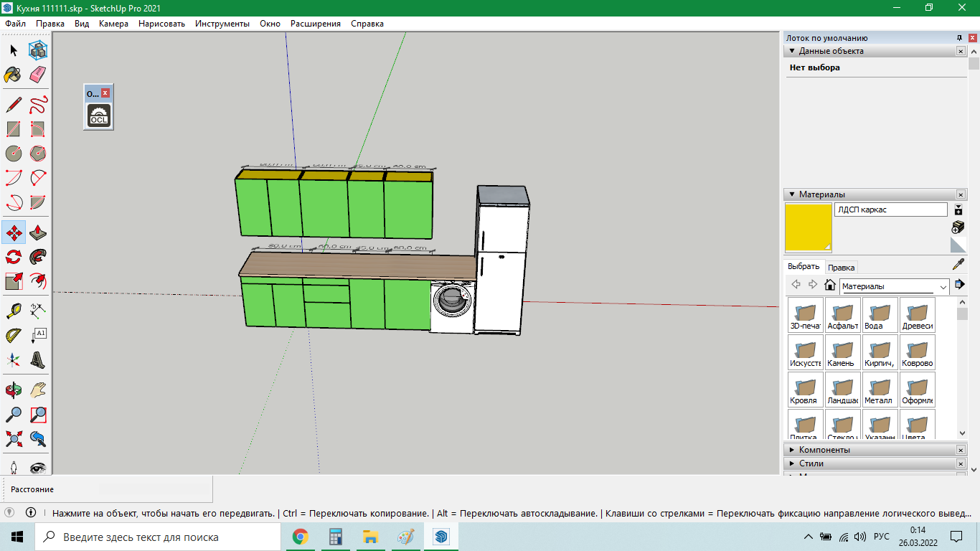Switch to the Pan hand tool
Viewport: 980px width, 551px height.
38,390
